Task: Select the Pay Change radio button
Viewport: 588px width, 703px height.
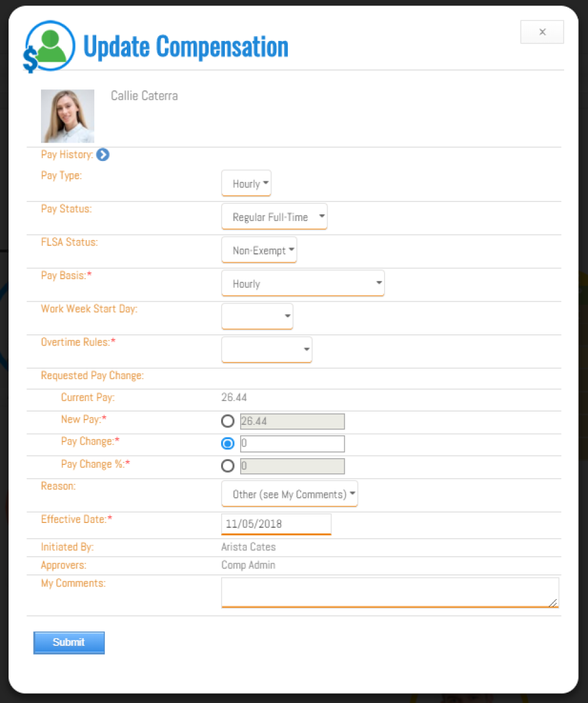Action: 227,443
